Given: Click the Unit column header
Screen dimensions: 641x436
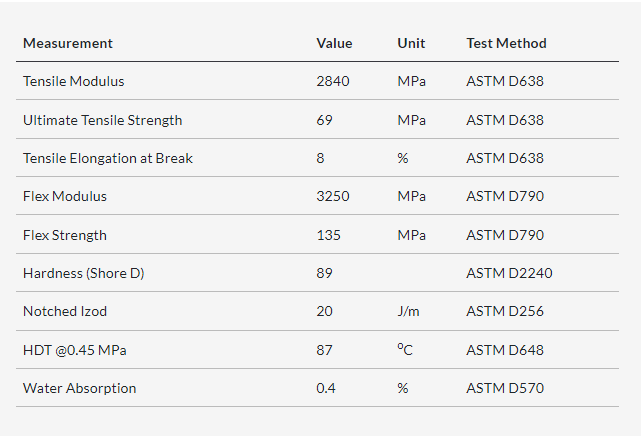Looking at the screenshot, I should coord(411,43).
